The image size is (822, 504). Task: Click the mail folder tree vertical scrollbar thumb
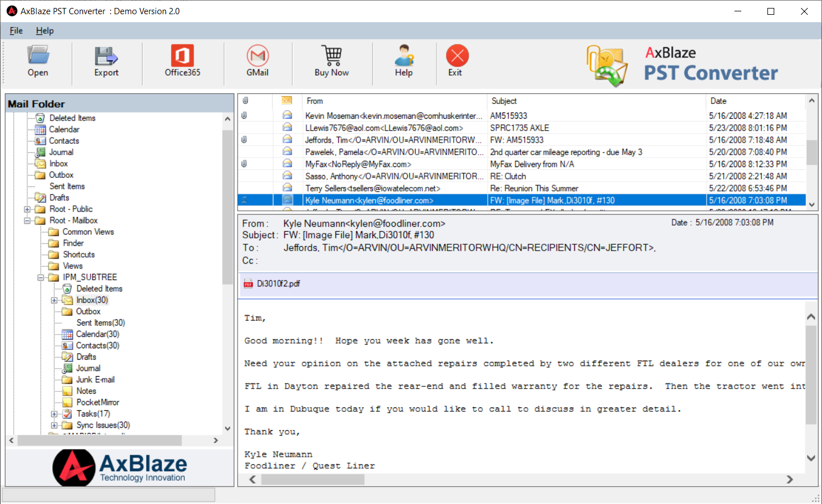pyautogui.click(x=227, y=207)
